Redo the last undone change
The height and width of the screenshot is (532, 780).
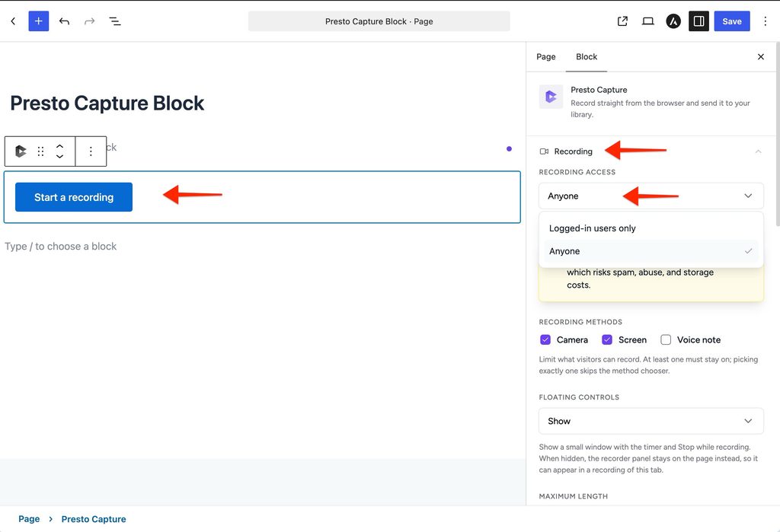click(90, 21)
